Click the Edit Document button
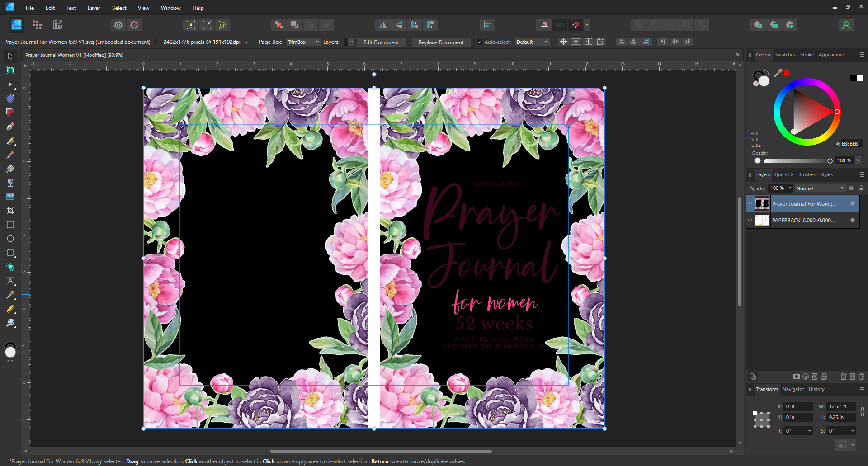This screenshot has height=466, width=868. coord(381,42)
